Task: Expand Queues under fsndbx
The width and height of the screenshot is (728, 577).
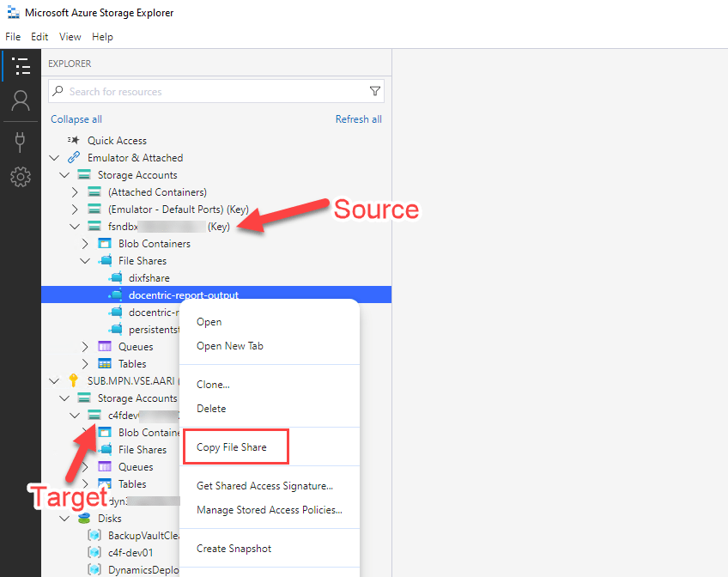Action: point(85,347)
